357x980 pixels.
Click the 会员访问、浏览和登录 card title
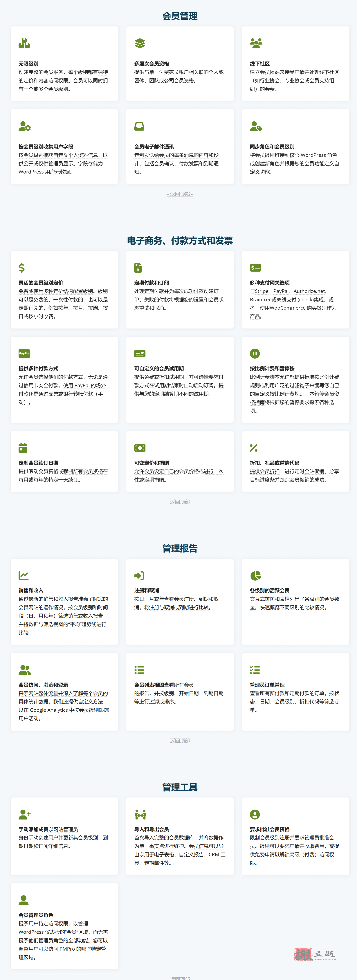tap(43, 685)
